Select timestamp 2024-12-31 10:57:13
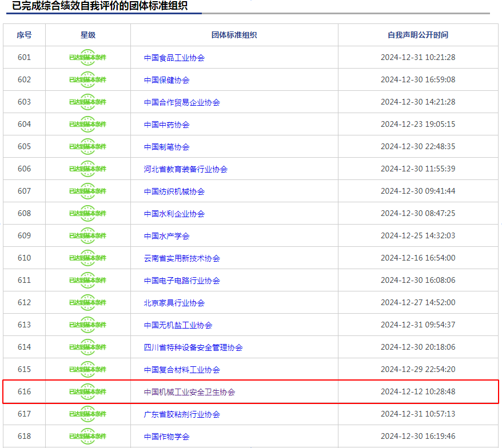 point(418,414)
